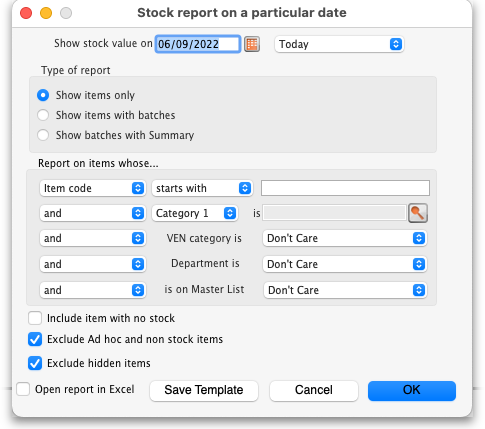Enable Include item with no stock
Image resolution: width=485 pixels, height=429 pixels.
[x=35, y=318]
